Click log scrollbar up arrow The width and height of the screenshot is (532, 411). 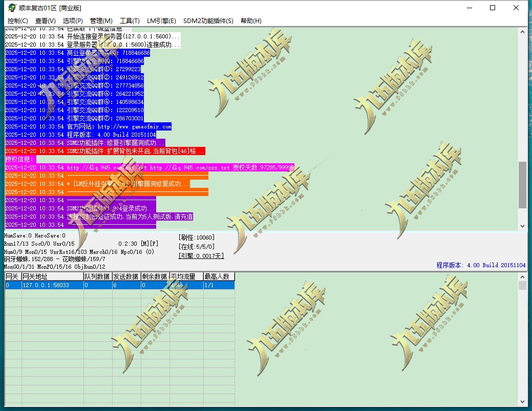coord(522,32)
